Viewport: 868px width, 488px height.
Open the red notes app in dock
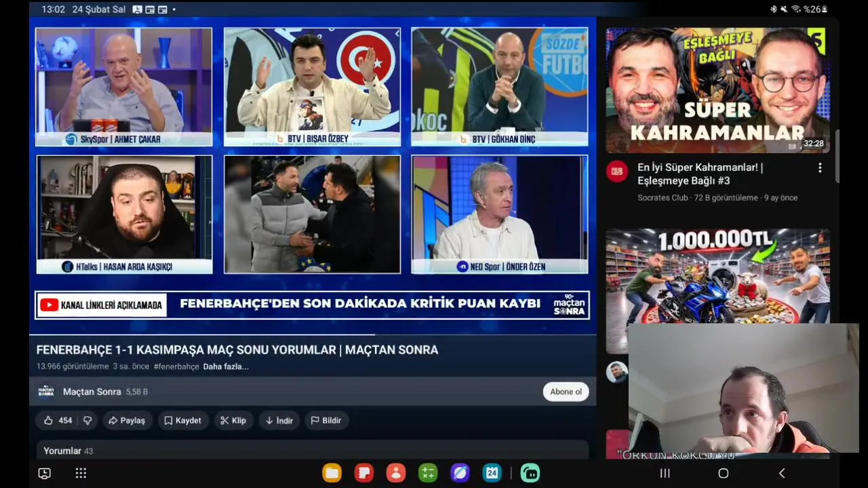[364, 473]
